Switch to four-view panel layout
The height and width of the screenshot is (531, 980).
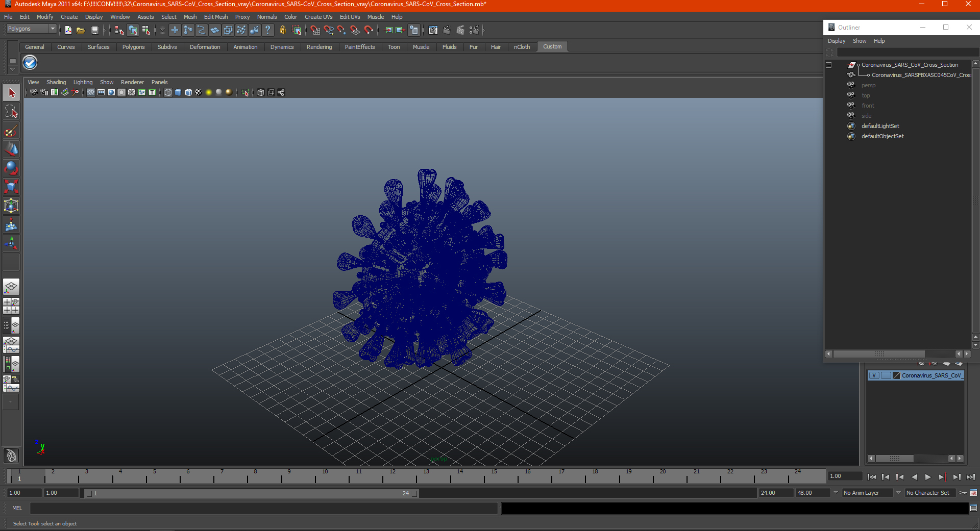(11, 306)
